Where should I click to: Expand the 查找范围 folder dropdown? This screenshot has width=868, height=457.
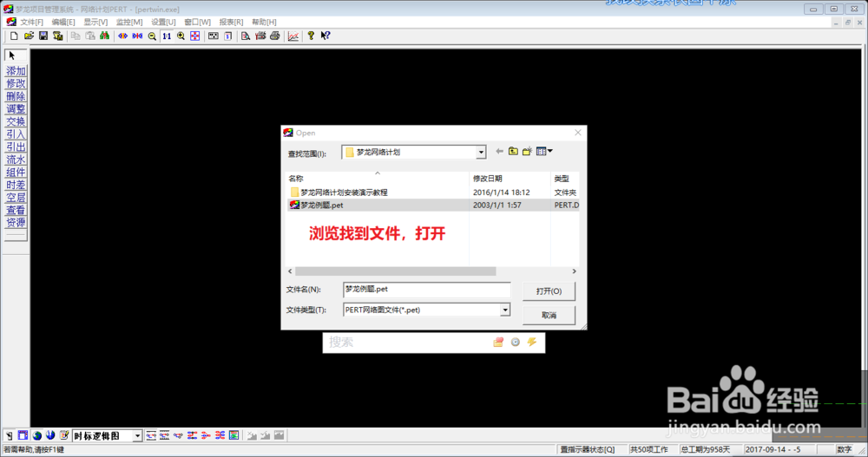481,152
